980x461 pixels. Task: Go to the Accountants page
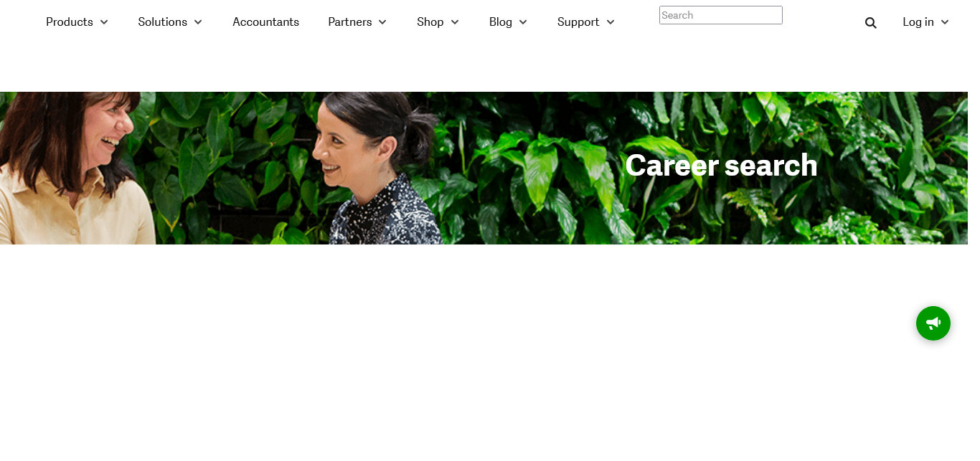tap(265, 22)
